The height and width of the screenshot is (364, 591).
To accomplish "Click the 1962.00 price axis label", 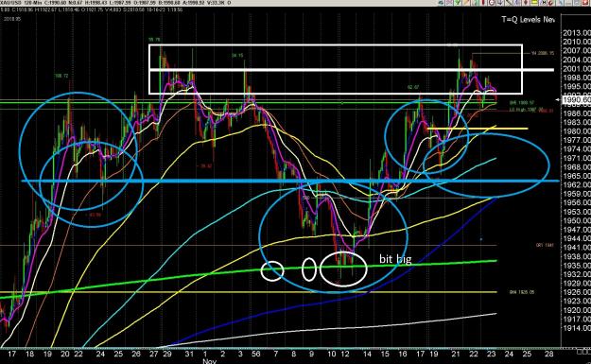I will [577, 184].
